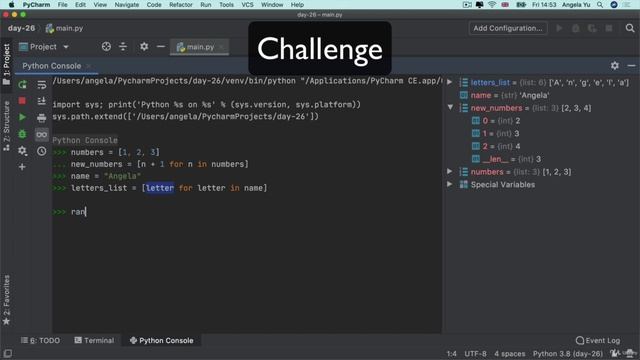Screen dimensions: 640x360
Task: Expand the letters_list variable
Action: 450,82
